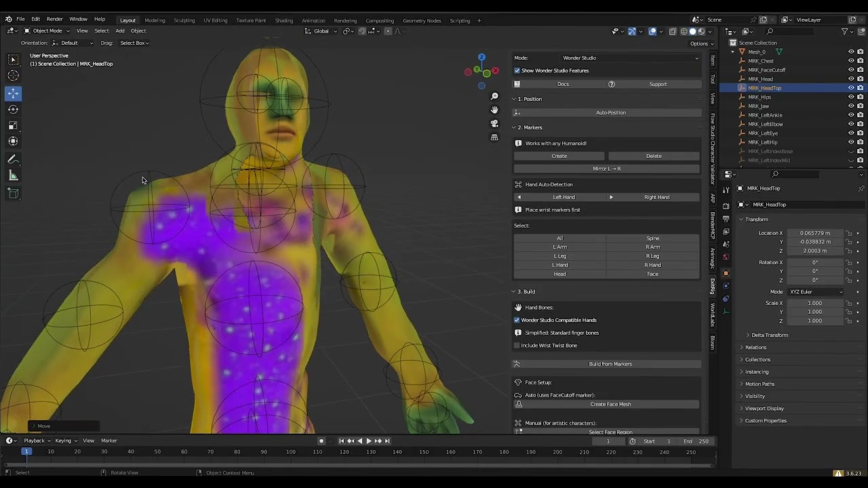Pick the Measure ruler tool
868x488 pixels.
click(13, 176)
